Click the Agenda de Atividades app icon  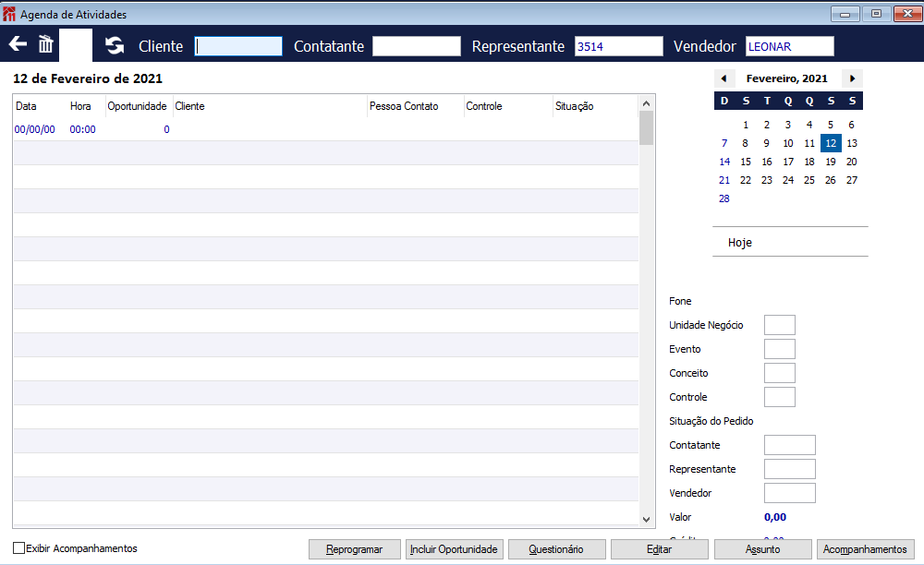[9, 14]
